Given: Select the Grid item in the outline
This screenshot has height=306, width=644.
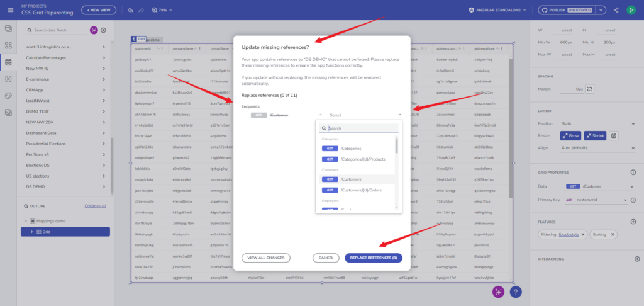Looking at the screenshot, I should click(65, 232).
